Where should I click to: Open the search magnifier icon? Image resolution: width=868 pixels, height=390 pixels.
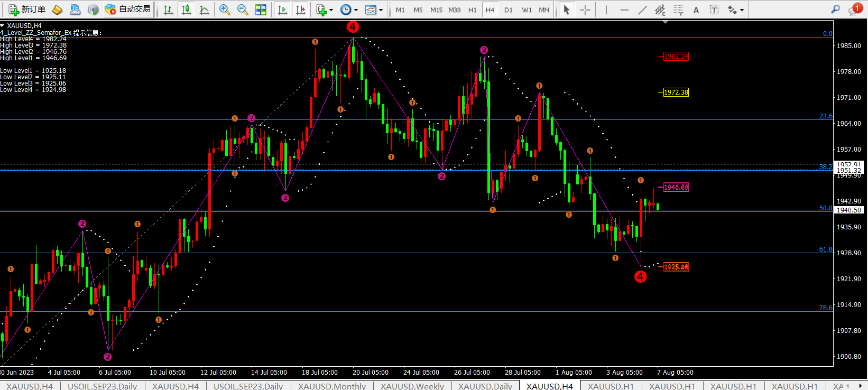point(835,10)
